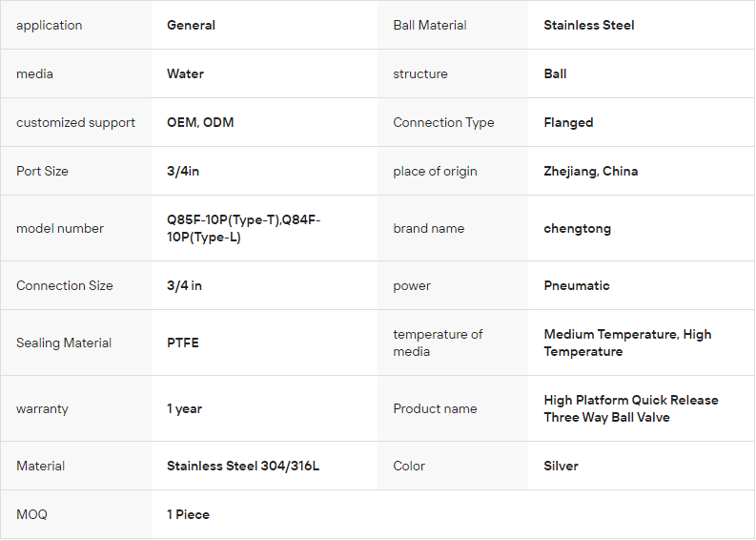Click the 'Stainless Steel 304/316L' material value
756x540 pixels.
242,467
